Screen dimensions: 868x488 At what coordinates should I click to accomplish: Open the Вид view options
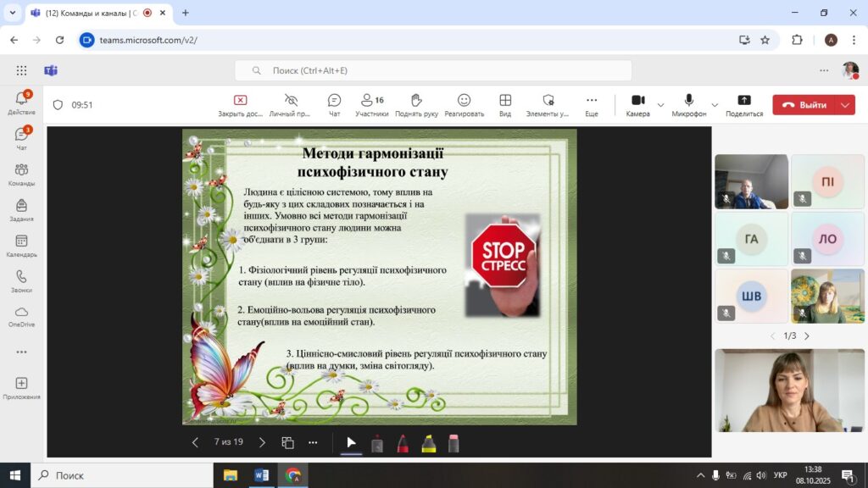click(505, 104)
